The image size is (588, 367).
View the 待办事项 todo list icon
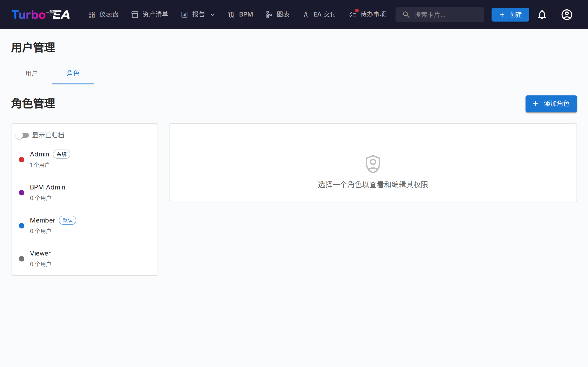[x=352, y=14]
